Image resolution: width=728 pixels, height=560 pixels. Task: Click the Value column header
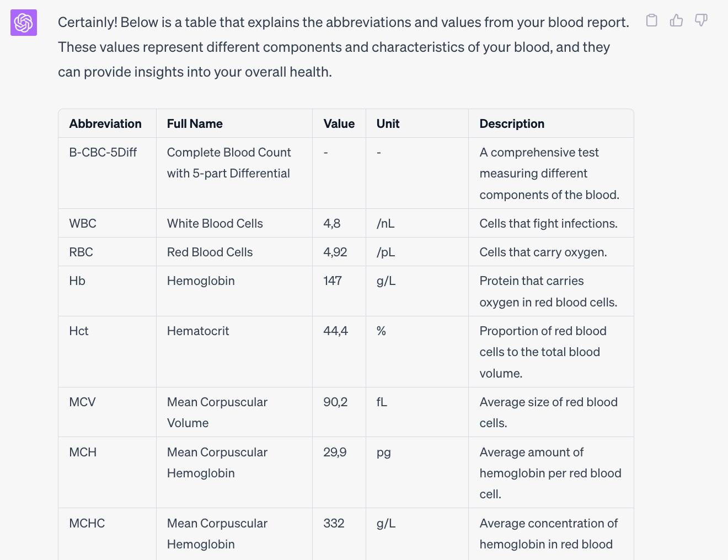(339, 123)
